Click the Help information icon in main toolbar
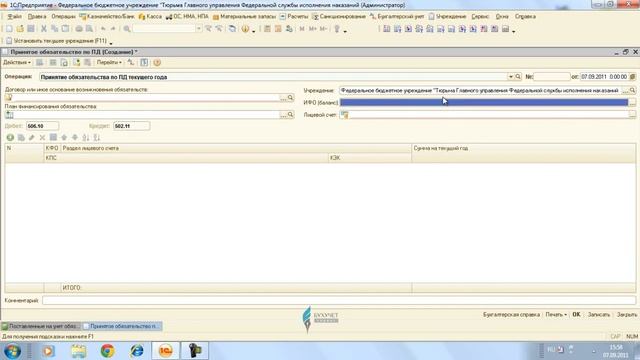 [x=245, y=29]
